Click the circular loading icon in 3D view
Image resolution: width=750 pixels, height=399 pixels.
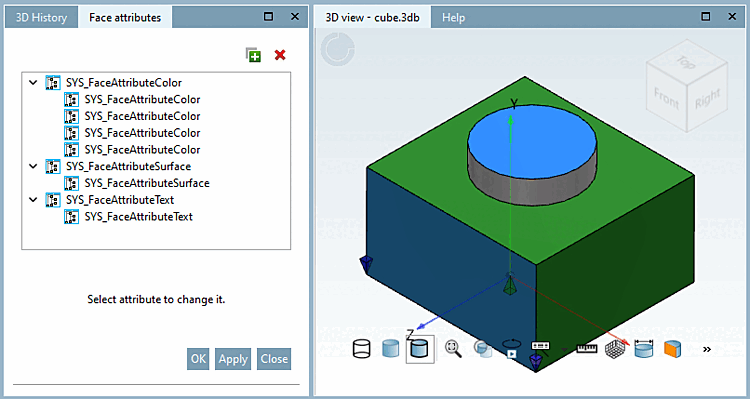[338, 49]
